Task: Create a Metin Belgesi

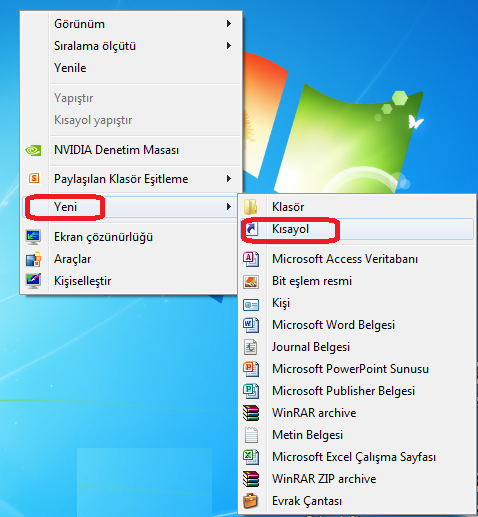Action: pos(357,435)
